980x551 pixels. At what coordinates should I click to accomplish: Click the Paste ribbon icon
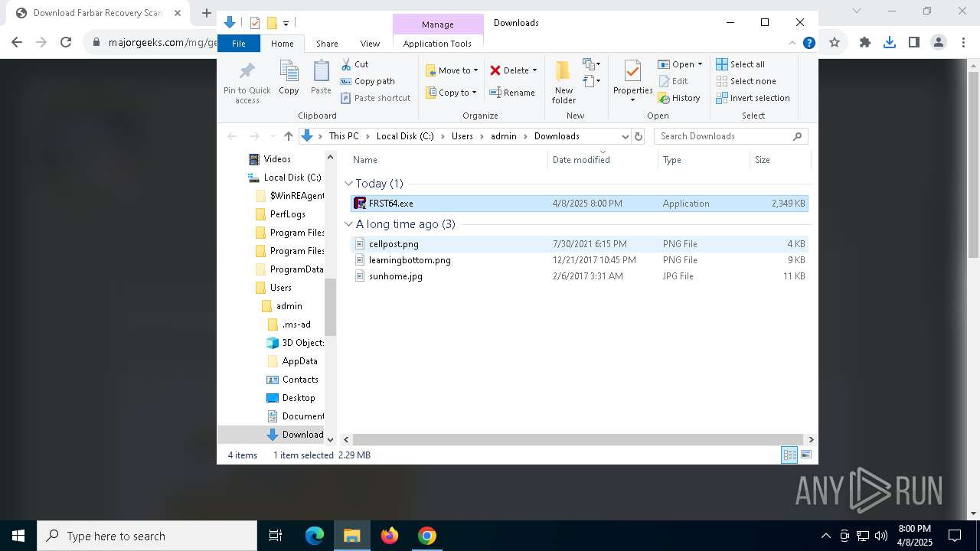tap(321, 78)
